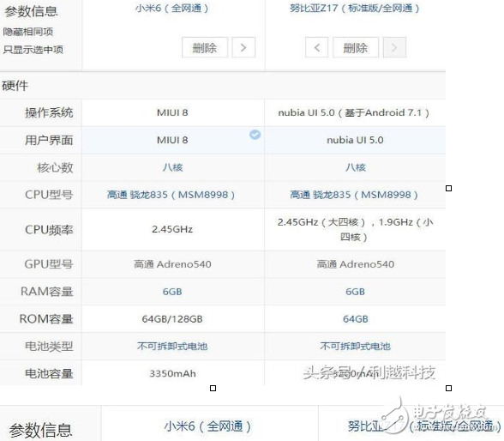Click 6GB RAM link in 努比亚Z17 column

click(x=355, y=292)
